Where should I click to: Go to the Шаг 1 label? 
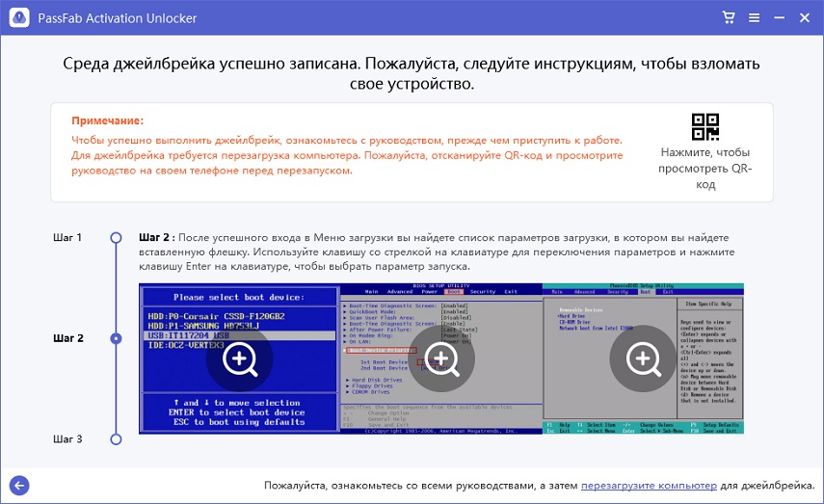point(66,237)
